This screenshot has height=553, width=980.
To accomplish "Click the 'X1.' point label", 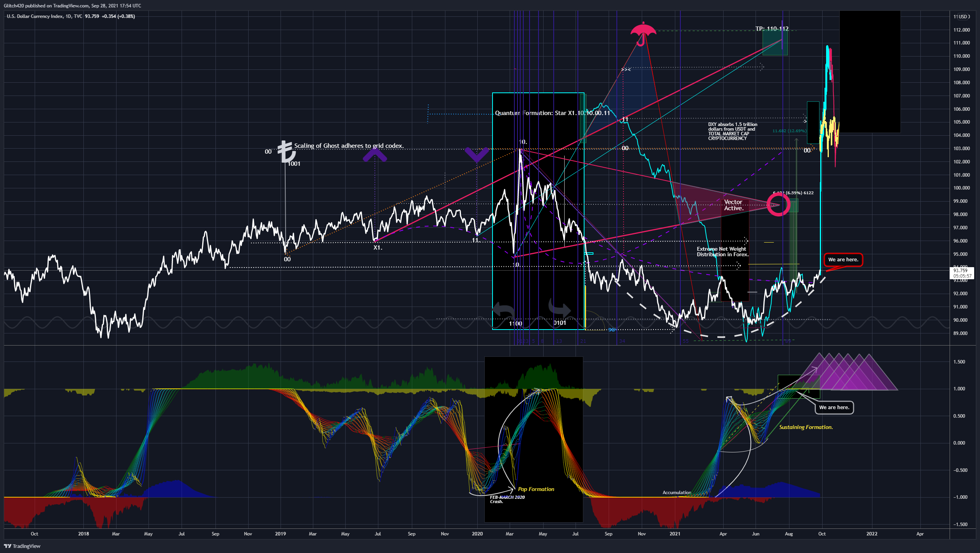I will click(378, 248).
